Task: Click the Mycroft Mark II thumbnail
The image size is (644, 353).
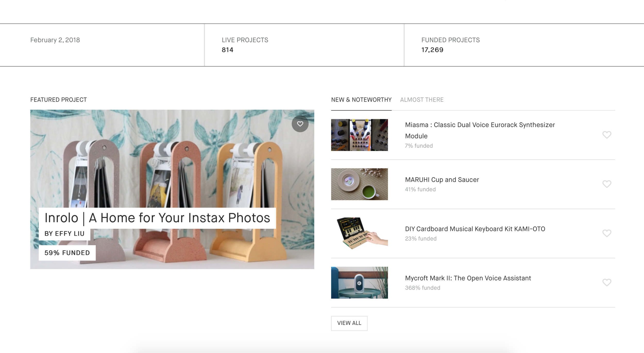Action: click(x=359, y=283)
